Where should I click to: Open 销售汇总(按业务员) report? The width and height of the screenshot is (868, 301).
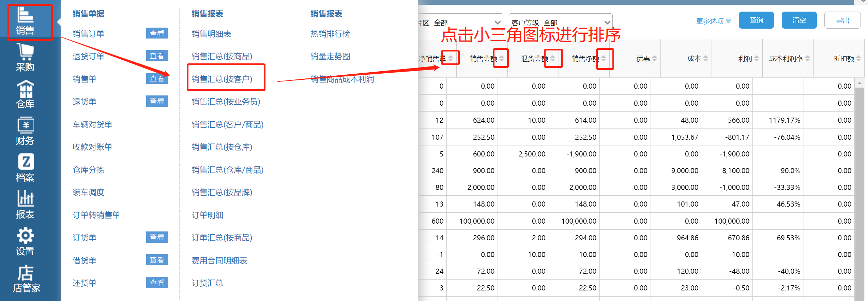click(226, 102)
